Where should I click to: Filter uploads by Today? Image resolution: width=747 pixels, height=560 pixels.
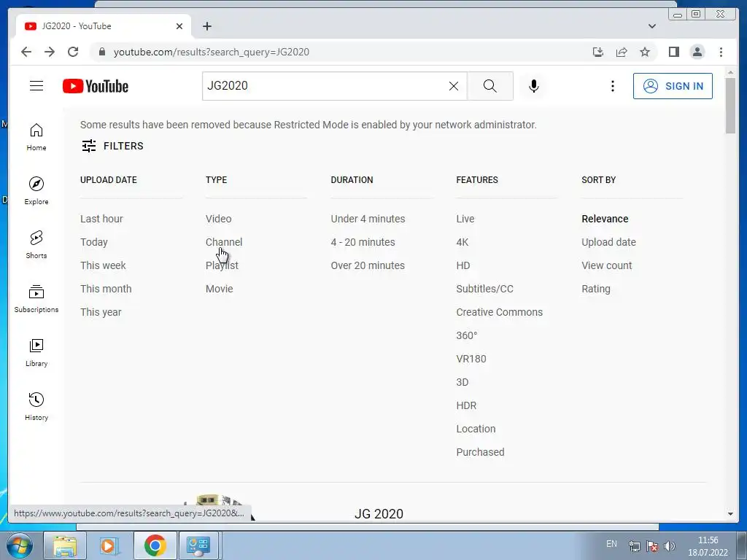(x=94, y=242)
